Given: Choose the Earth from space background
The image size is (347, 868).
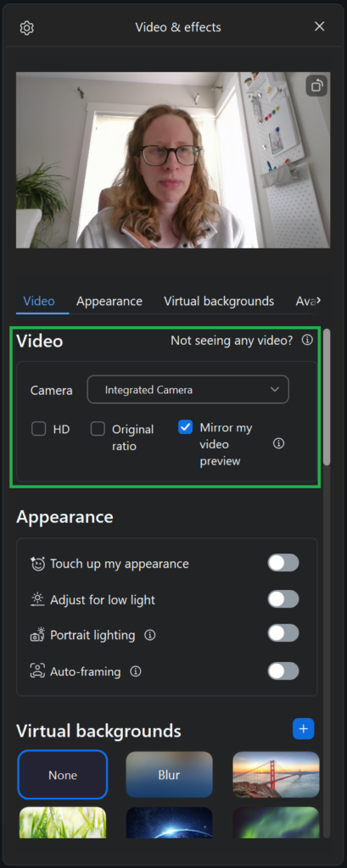Looking at the screenshot, I should pos(169,822).
